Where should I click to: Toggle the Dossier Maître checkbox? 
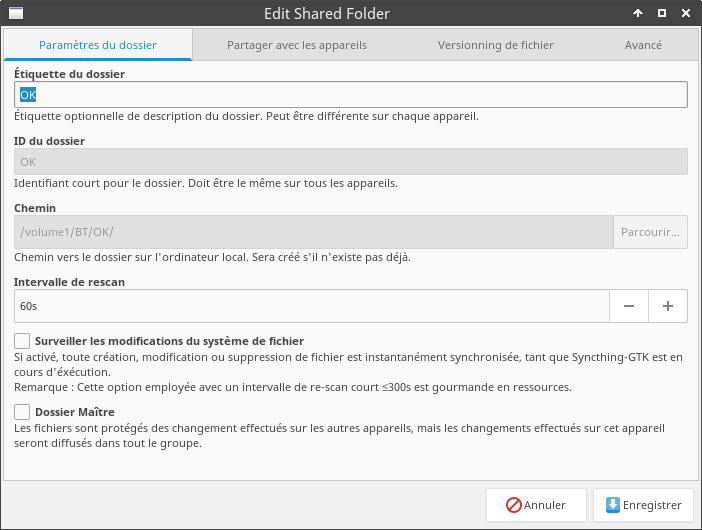[x=22, y=411]
